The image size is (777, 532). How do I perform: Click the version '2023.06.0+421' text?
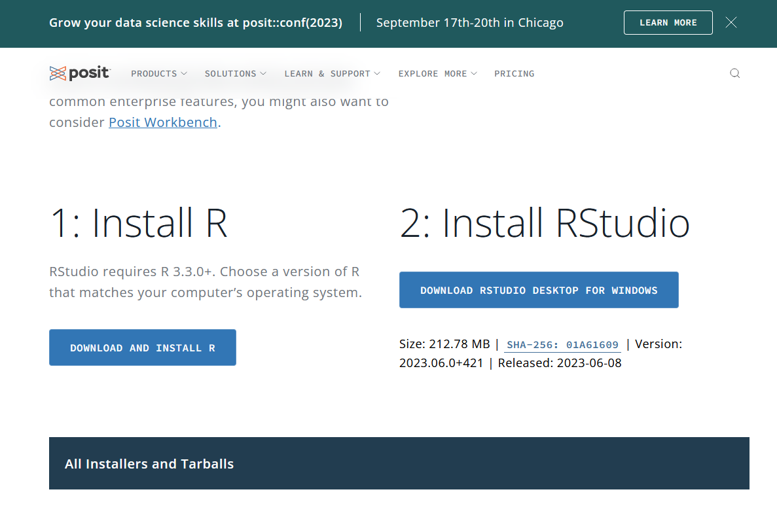pos(441,363)
